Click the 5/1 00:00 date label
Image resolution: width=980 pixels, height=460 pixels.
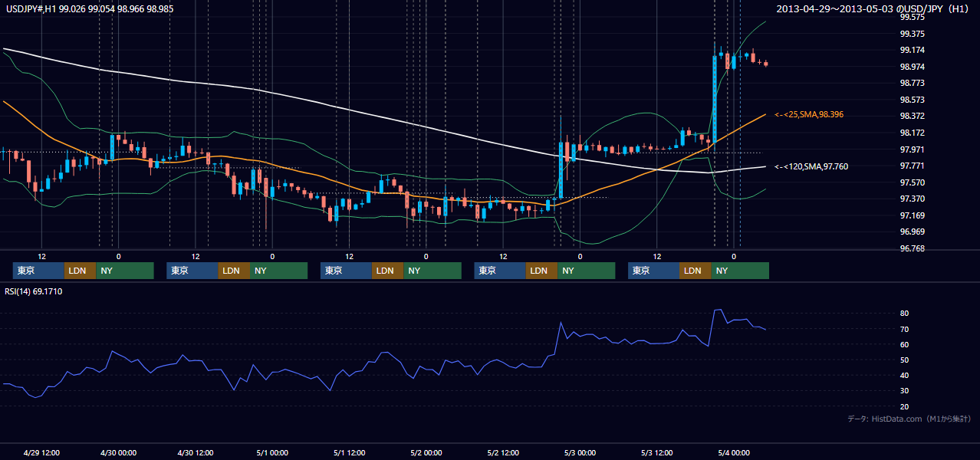[272, 452]
